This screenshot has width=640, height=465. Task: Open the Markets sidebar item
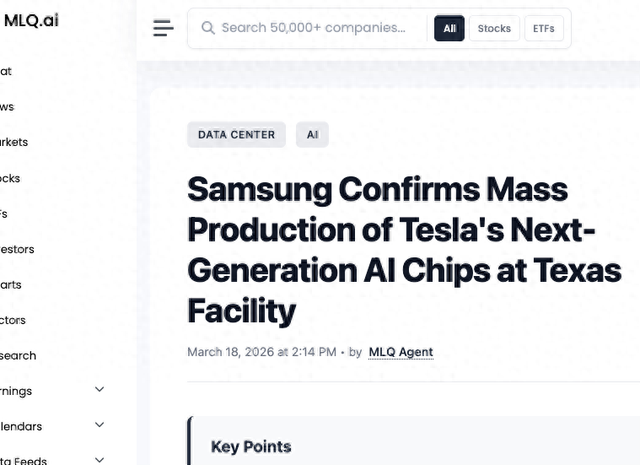tap(14, 142)
